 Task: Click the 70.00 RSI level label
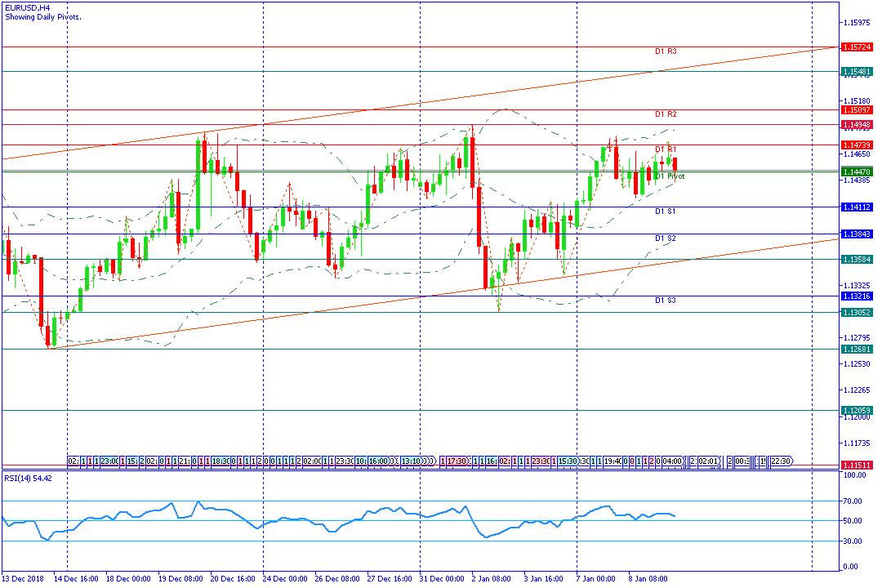(853, 501)
